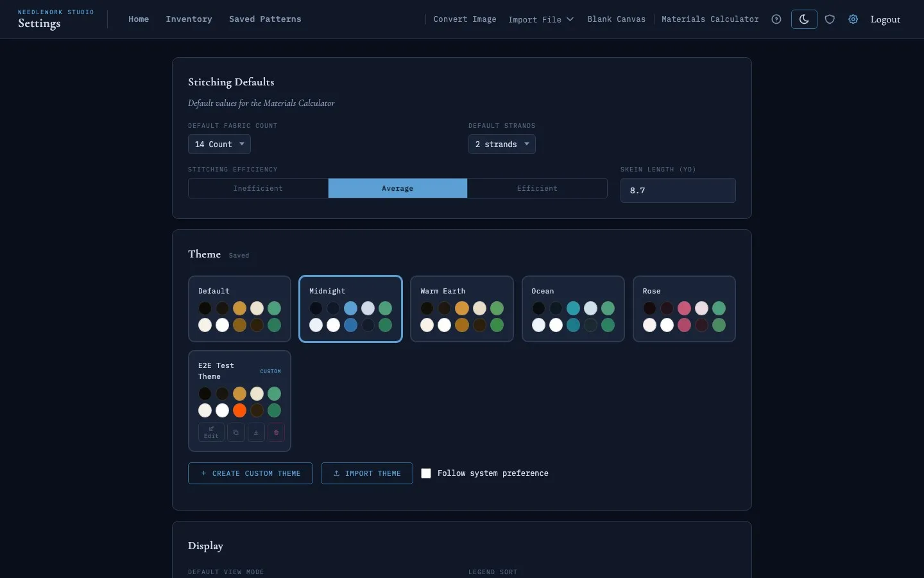Open the help icon in the header

776,19
